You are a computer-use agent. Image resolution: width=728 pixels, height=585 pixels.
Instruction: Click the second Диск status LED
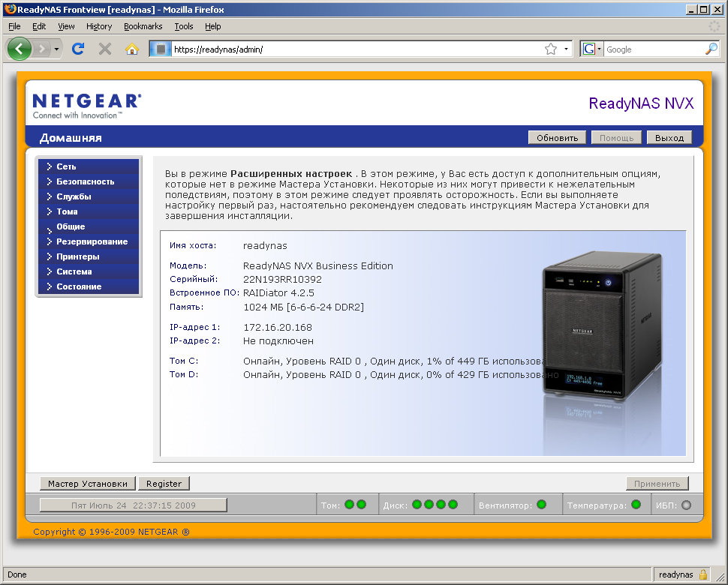[429, 504]
